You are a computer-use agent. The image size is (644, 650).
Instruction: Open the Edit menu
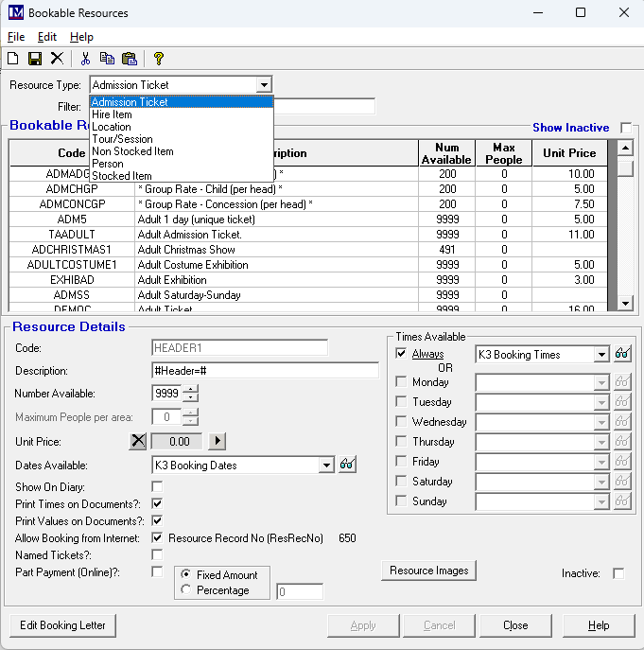point(47,37)
